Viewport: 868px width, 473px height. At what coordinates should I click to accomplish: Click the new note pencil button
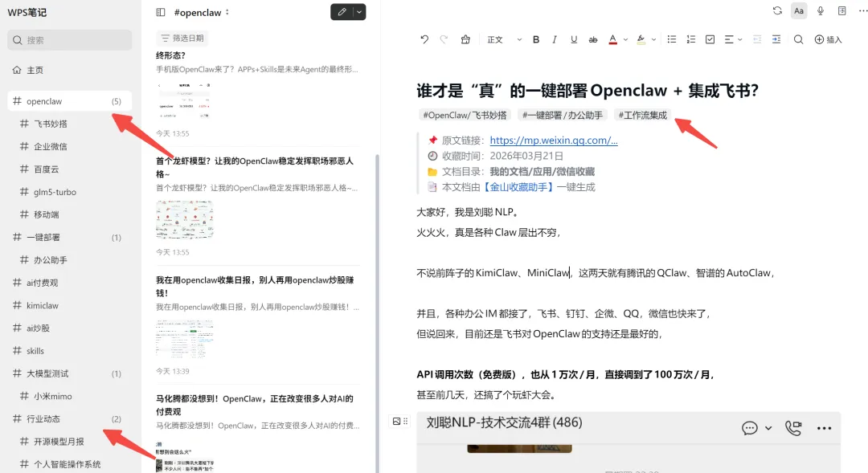point(342,11)
